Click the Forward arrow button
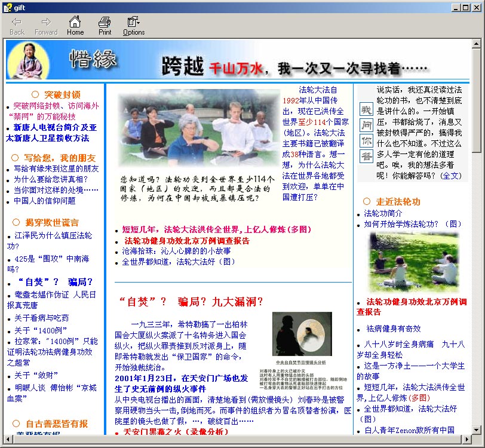The width and height of the screenshot is (485, 448). point(46,26)
